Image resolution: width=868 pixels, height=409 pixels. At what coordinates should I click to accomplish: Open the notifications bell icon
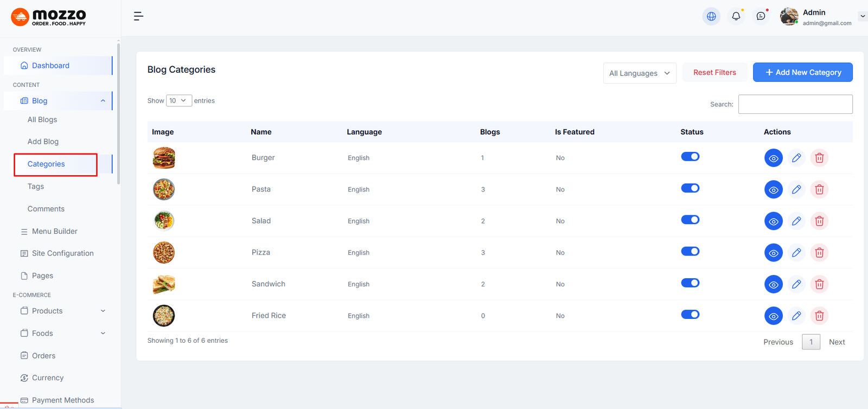click(x=736, y=16)
